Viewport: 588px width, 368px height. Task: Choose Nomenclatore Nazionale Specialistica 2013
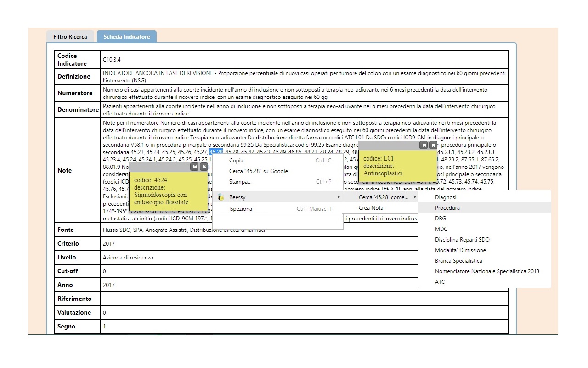tap(485, 271)
